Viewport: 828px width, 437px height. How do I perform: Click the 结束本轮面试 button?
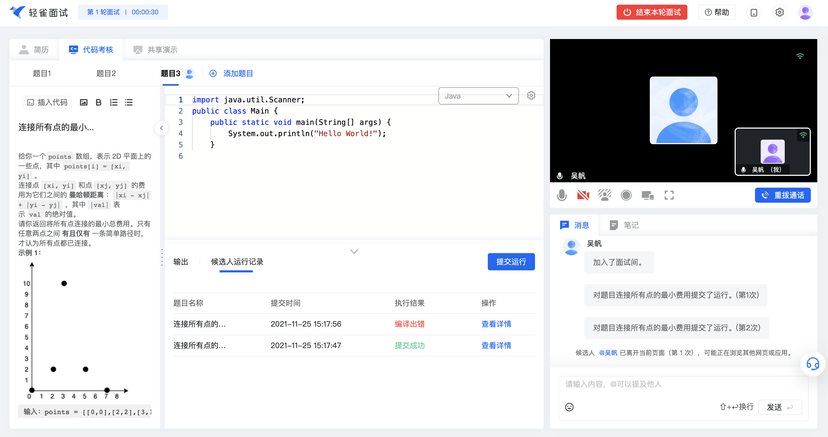pyautogui.click(x=651, y=12)
